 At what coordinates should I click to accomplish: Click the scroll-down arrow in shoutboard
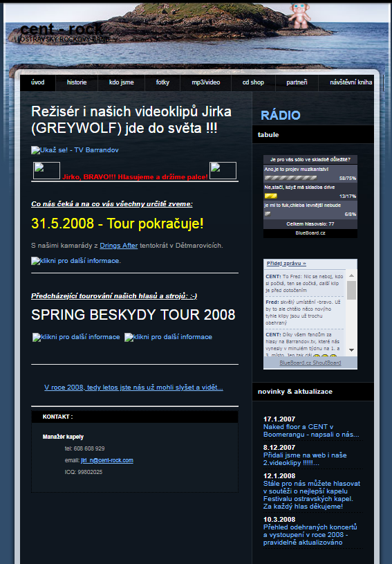click(x=351, y=350)
